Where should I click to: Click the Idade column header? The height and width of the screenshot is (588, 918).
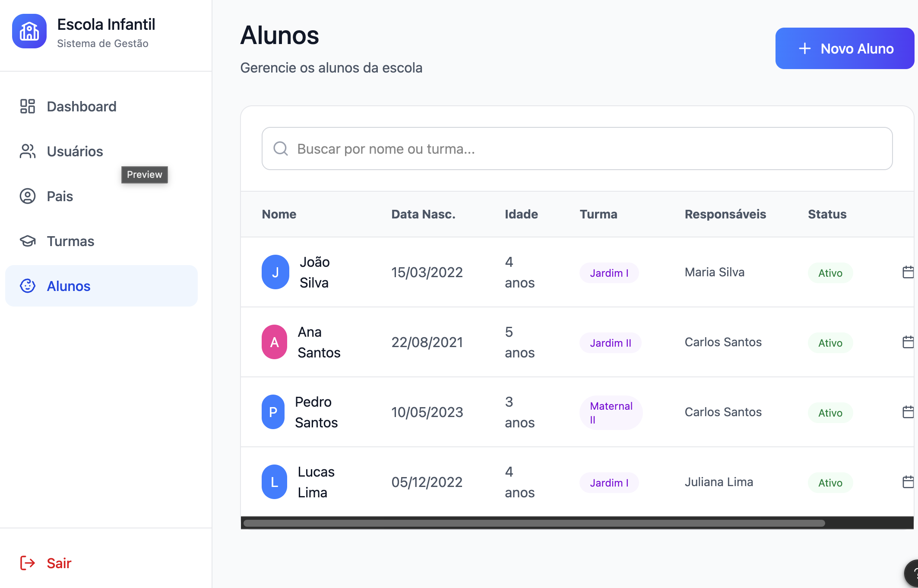click(521, 214)
